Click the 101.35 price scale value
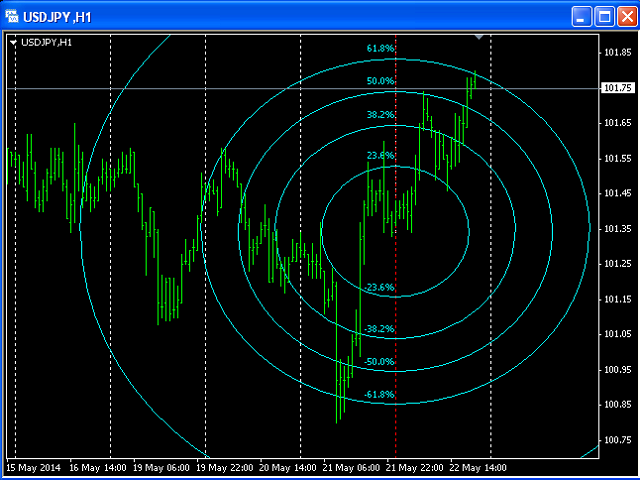 point(618,229)
